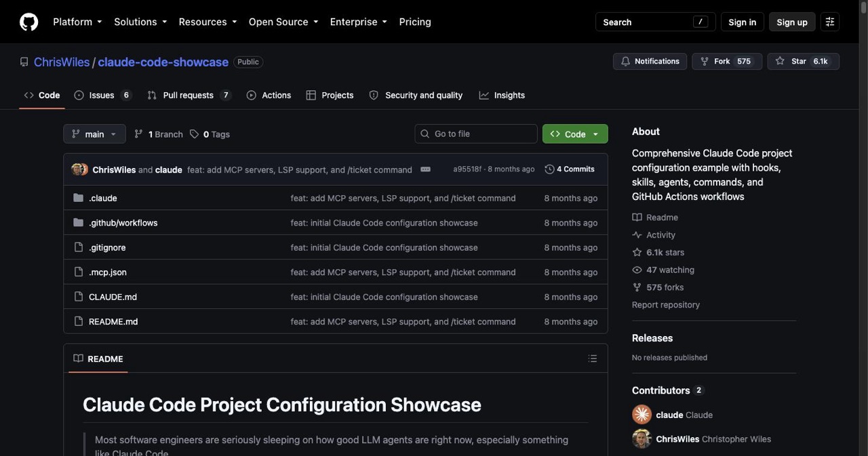View the 575 forks link in About
This screenshot has height=456, width=868.
point(658,288)
